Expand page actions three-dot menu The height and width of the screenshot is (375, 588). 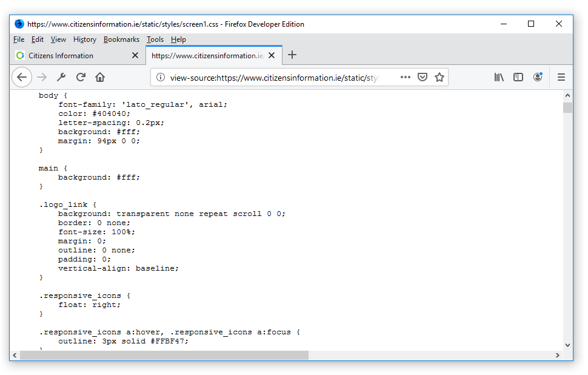(406, 77)
